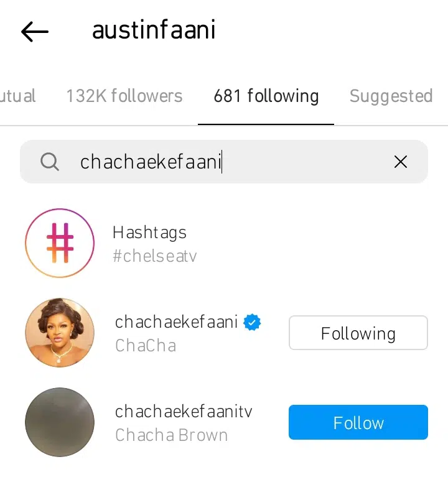Unfollow chachaekefaani via Following button
The width and height of the screenshot is (448, 495).
[358, 333]
